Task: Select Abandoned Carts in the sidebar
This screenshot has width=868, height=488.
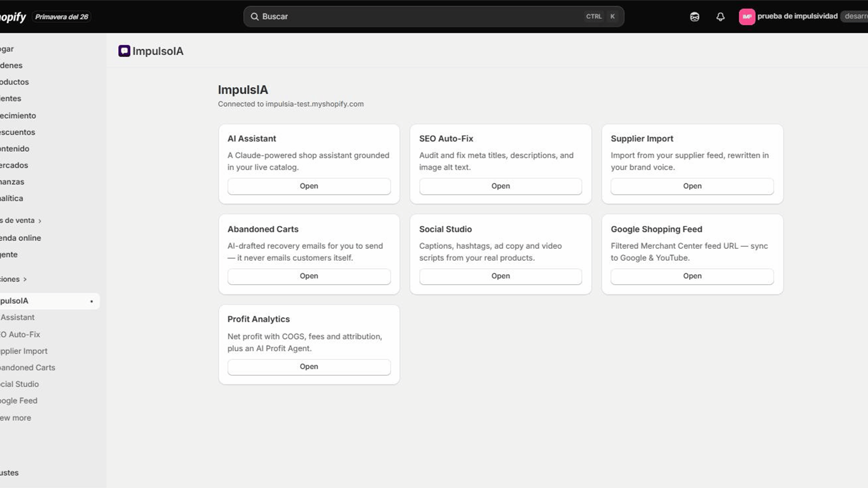Action: click(x=28, y=368)
